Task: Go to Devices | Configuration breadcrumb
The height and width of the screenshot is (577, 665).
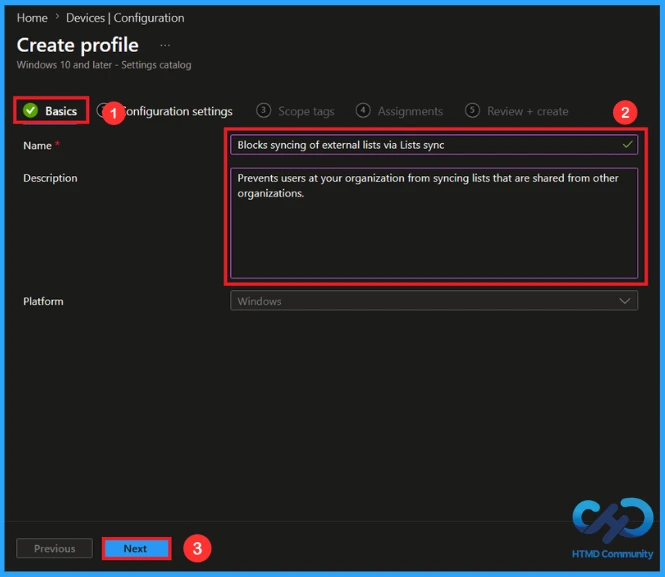Action: click(125, 18)
